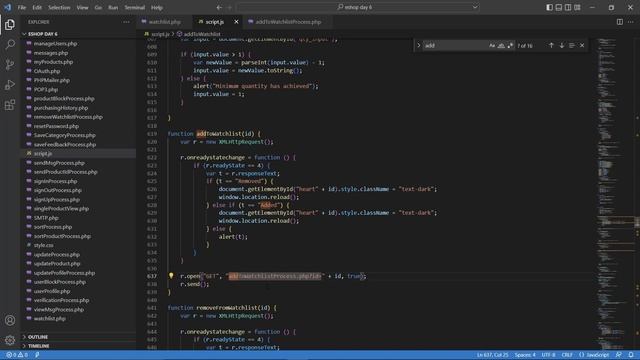Click the Explorer more actions ellipsis

pyautogui.click(x=126, y=22)
